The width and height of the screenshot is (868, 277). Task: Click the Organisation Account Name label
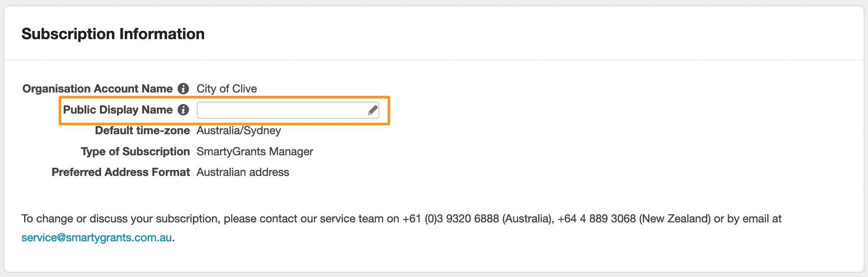98,89
